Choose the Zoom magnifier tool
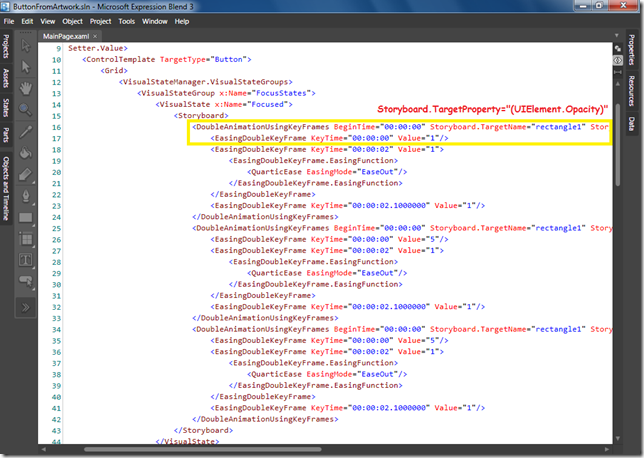The height and width of the screenshot is (458, 644). click(25, 109)
